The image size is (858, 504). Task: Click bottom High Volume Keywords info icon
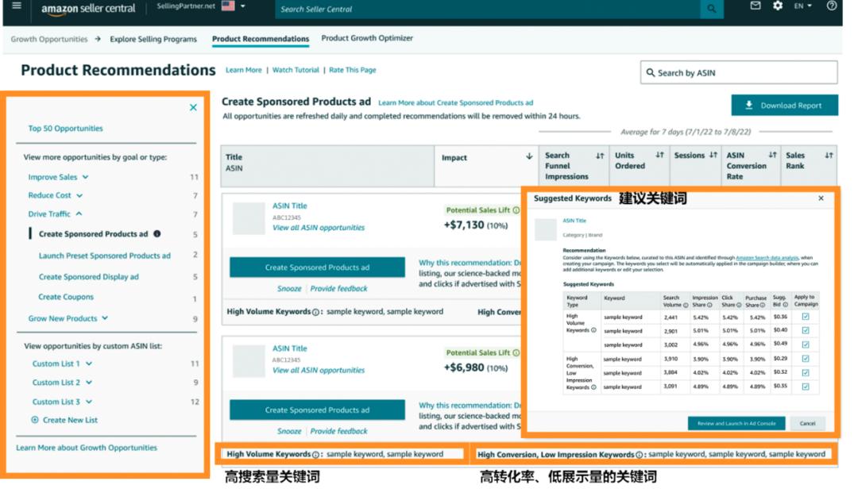click(315, 454)
